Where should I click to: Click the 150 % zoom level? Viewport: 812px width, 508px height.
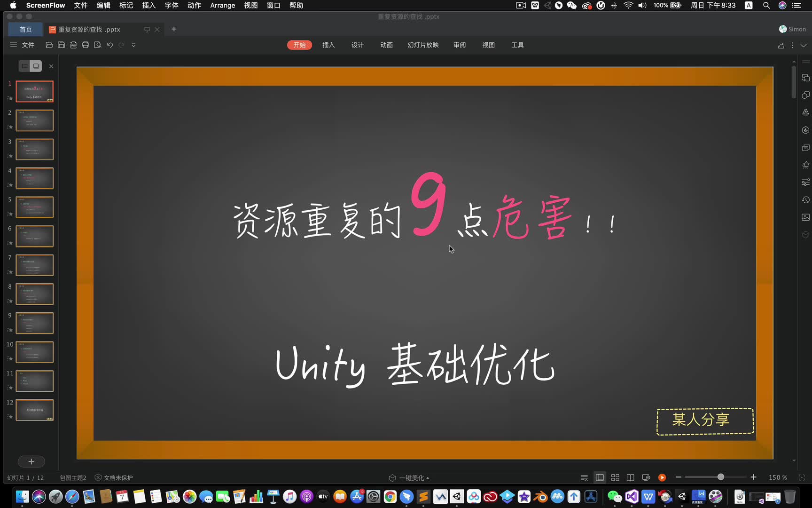click(778, 477)
